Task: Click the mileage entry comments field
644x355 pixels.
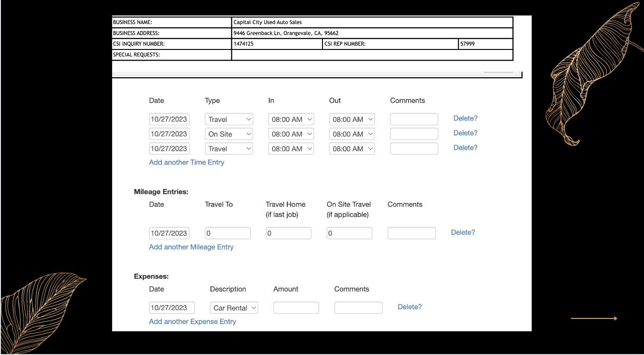Action: click(412, 233)
